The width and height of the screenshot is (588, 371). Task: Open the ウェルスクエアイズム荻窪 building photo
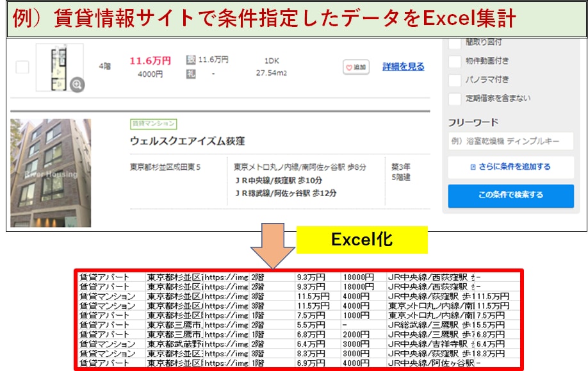point(51,173)
